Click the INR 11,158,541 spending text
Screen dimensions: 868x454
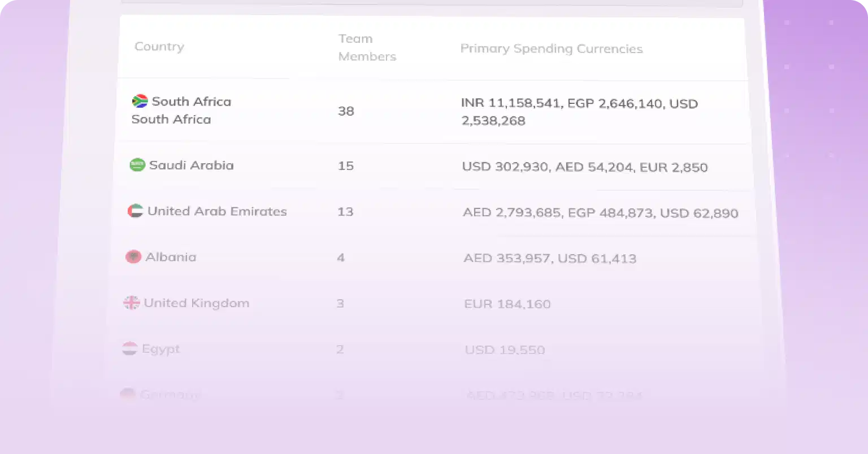511,103
